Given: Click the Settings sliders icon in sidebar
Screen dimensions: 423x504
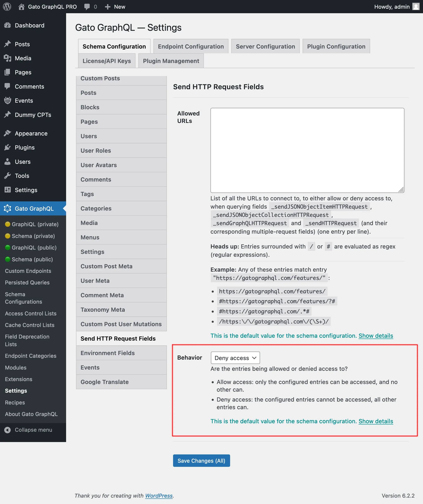Looking at the screenshot, I should point(7,190).
